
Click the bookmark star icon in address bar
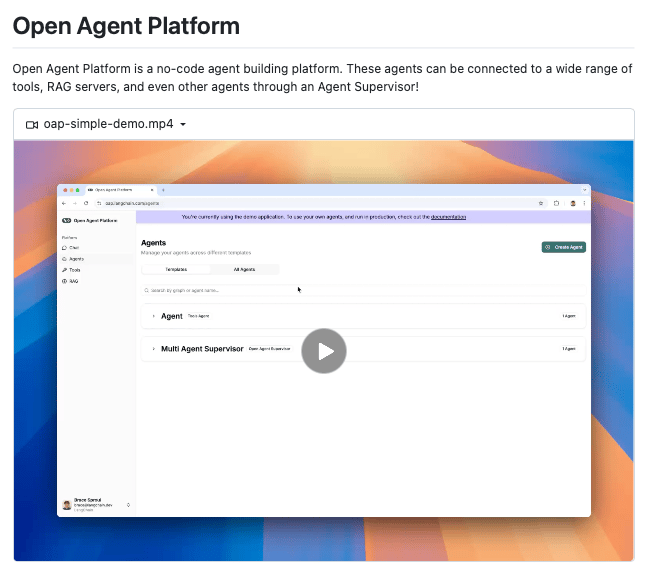pos(541,203)
